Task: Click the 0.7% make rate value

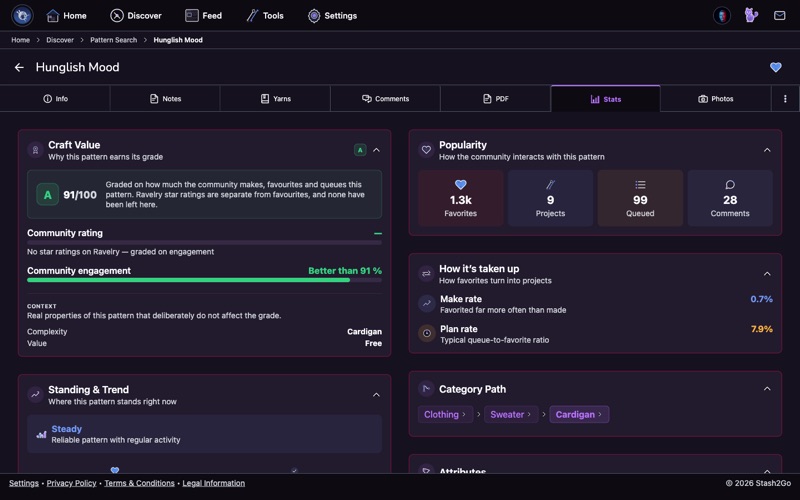Action: (x=761, y=299)
